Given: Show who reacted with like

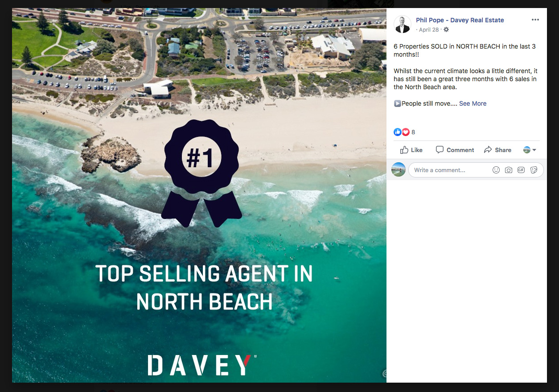Looking at the screenshot, I should [x=397, y=132].
